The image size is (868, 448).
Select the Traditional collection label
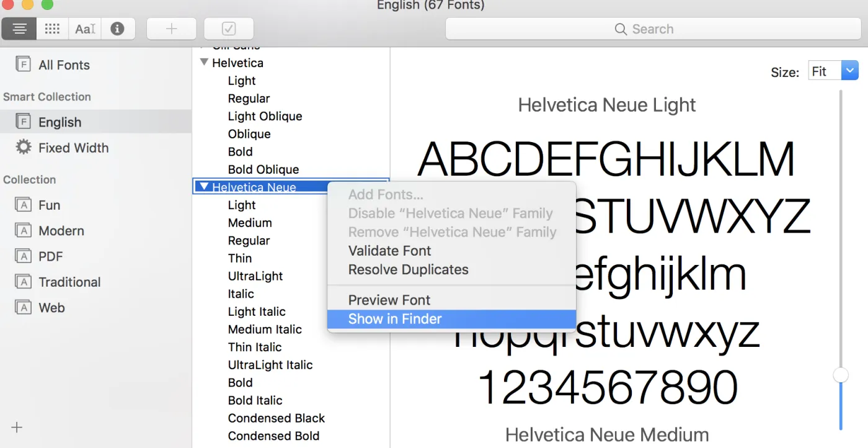click(69, 282)
